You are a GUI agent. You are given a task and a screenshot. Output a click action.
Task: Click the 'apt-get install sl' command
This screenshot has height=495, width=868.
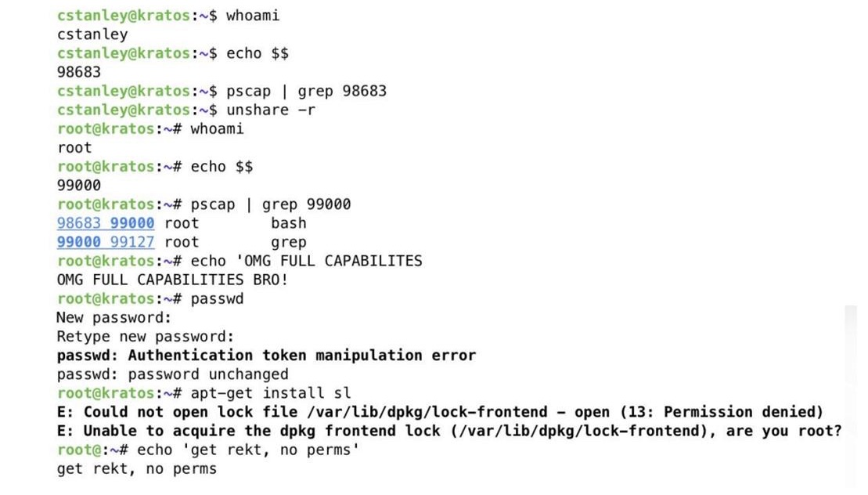(x=271, y=393)
